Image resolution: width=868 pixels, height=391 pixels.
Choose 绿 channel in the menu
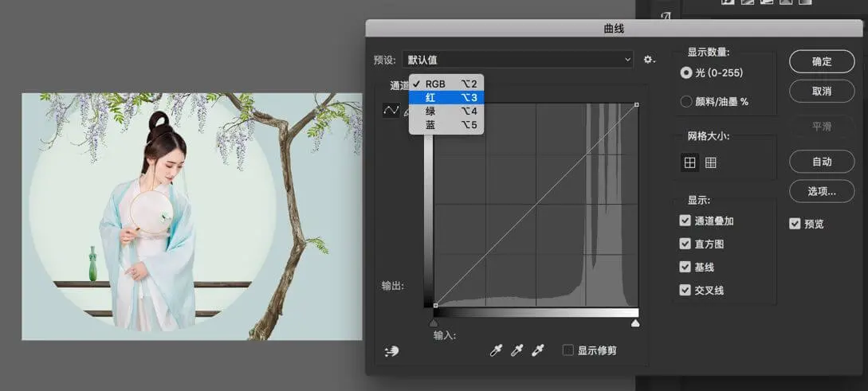[x=446, y=111]
